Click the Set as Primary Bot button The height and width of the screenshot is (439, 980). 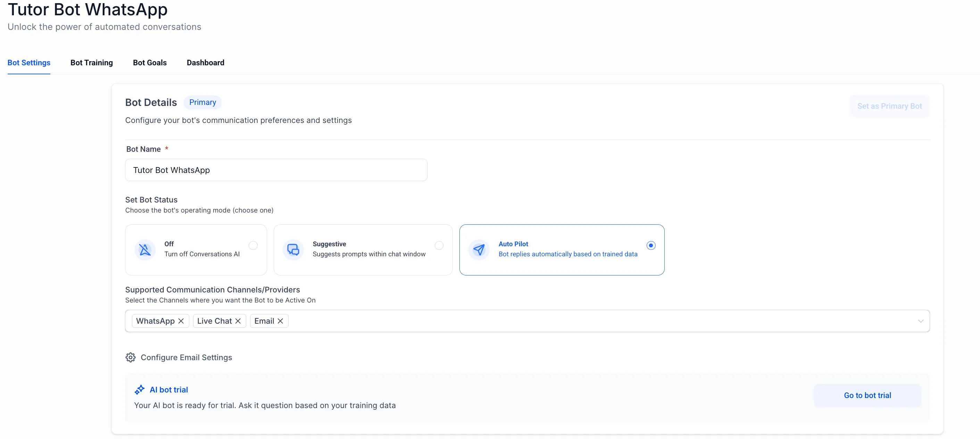(x=889, y=106)
